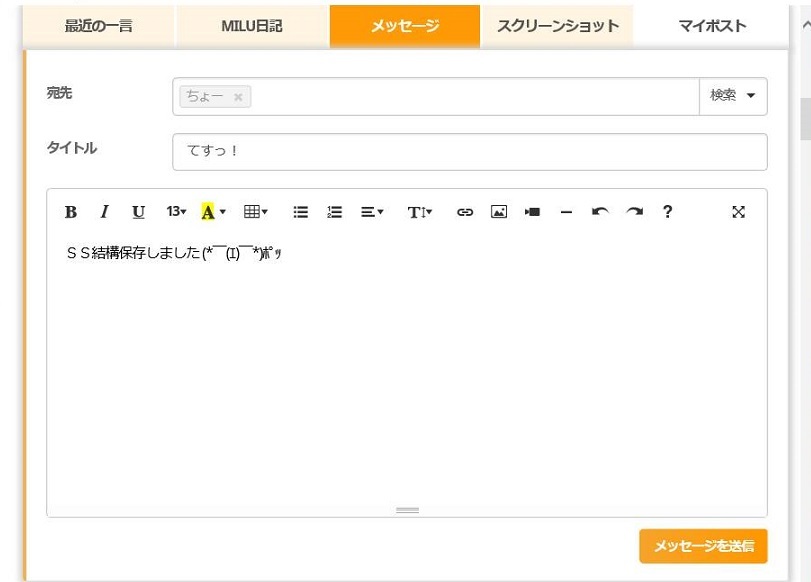Open the paragraph alignment dropdown

pos(372,212)
